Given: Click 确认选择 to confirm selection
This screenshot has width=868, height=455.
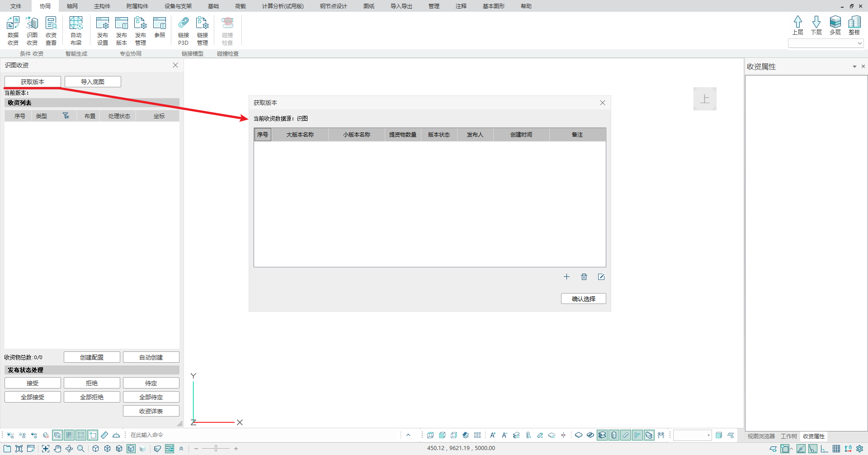Looking at the screenshot, I should tap(583, 299).
